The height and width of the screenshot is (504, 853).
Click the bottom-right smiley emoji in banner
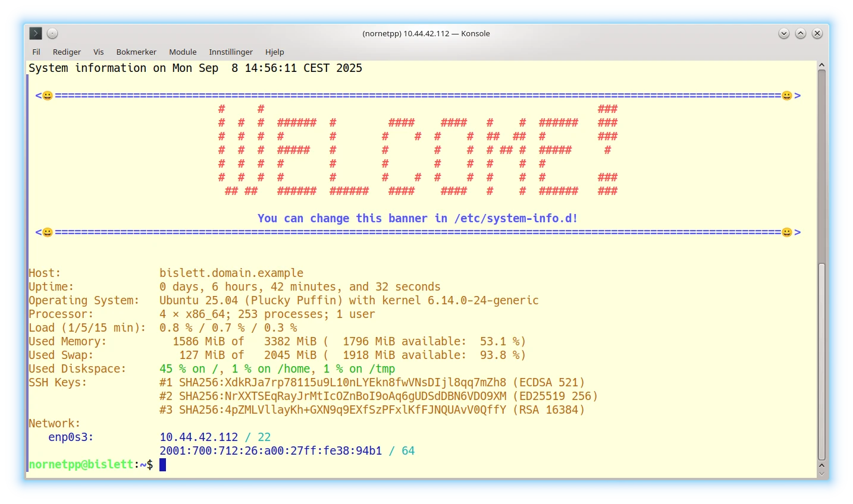786,232
